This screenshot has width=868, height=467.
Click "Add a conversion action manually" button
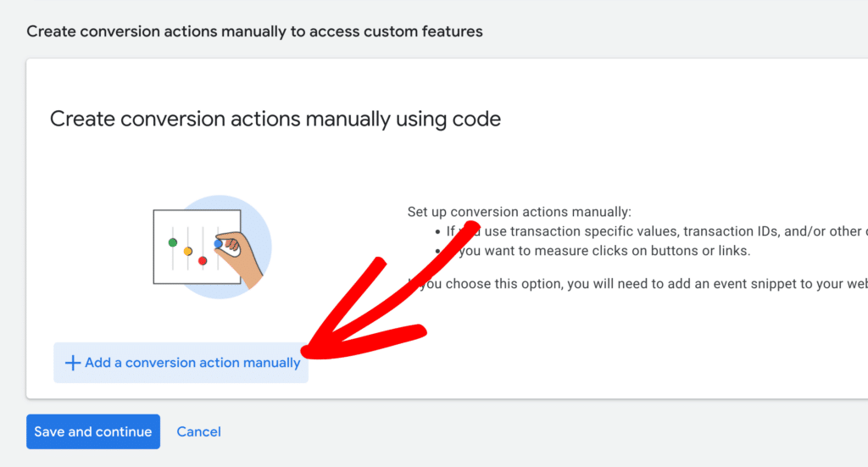[x=181, y=363]
